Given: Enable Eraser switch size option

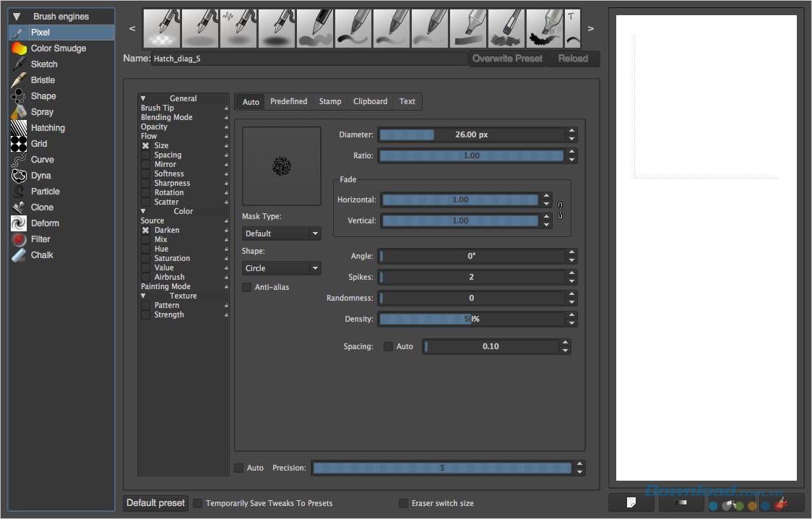Looking at the screenshot, I should click(x=403, y=503).
